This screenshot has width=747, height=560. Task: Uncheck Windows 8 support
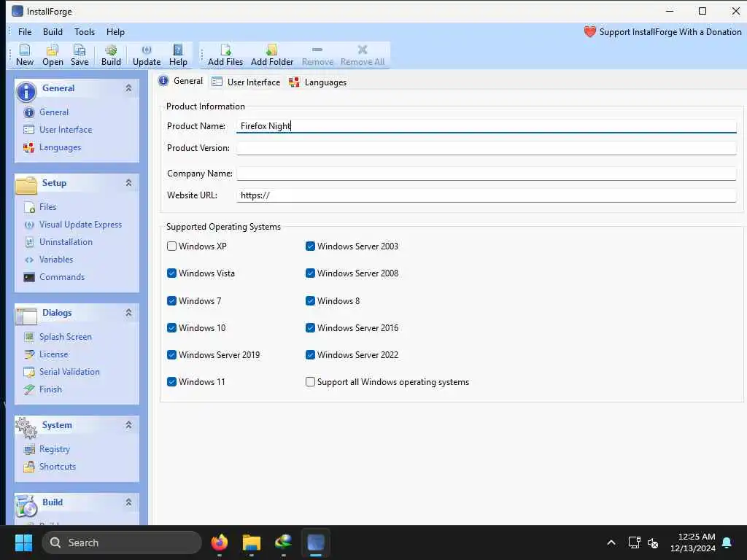coord(310,301)
